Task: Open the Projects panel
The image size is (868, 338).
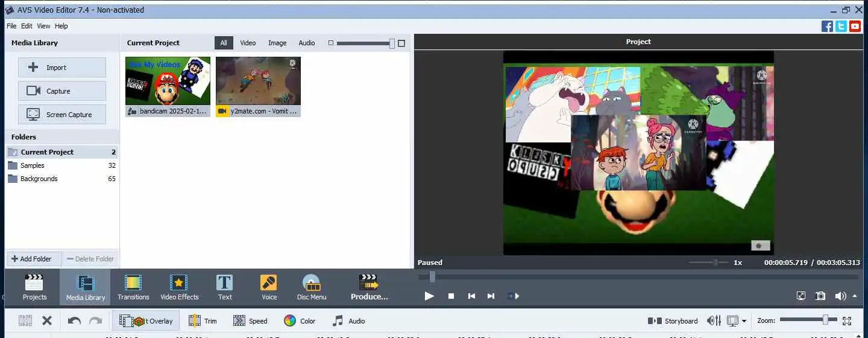Action: click(x=34, y=287)
